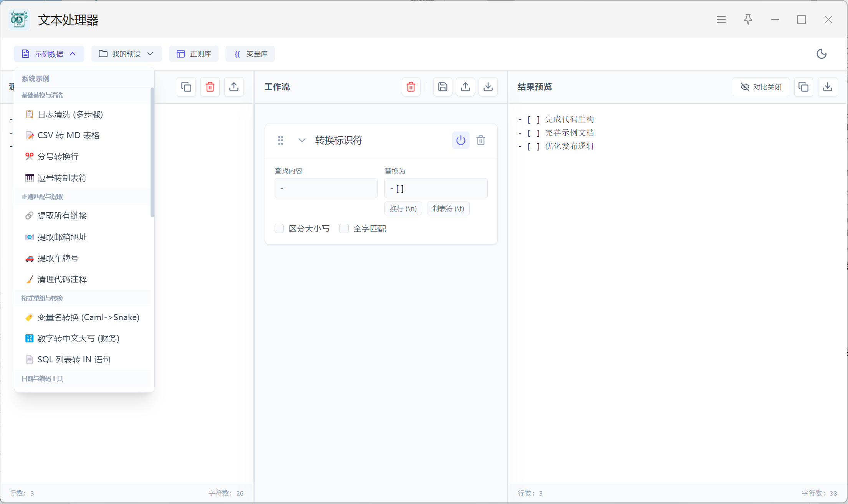The width and height of the screenshot is (848, 504).
Task: Click the red trash icon in workflow header
Action: coord(411,87)
